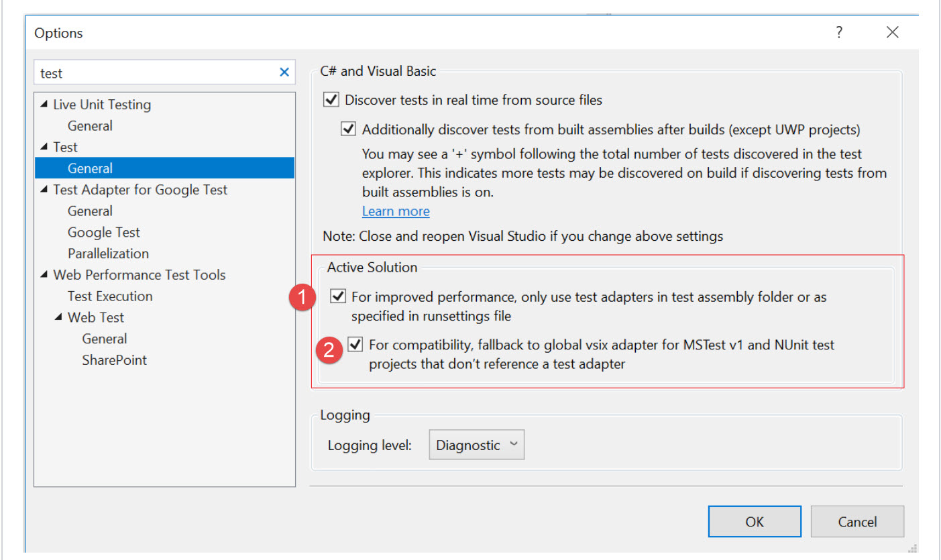941x560 pixels.
Task: Open the Parallelization settings page
Action: 108,254
